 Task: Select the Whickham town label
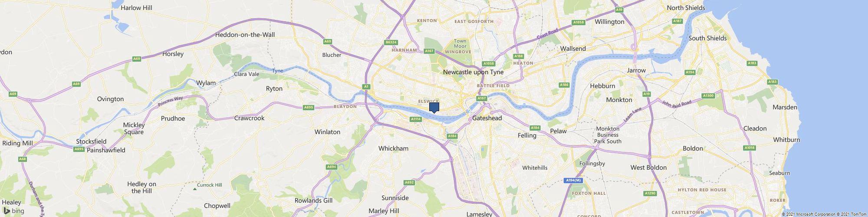[x=393, y=148]
